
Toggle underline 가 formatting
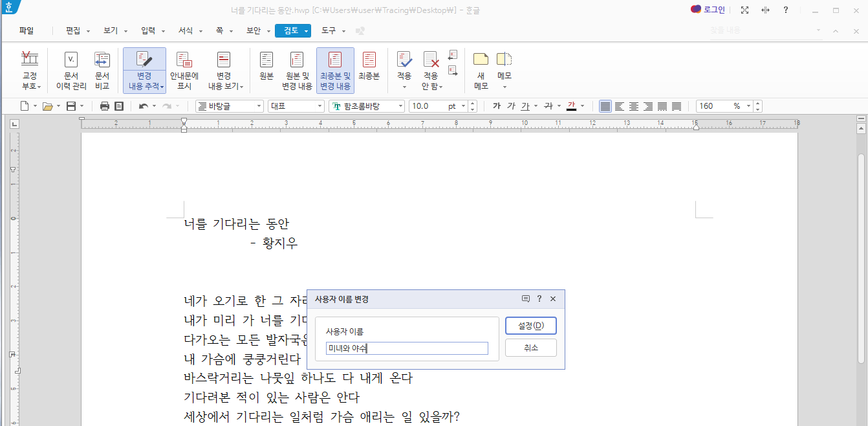click(x=525, y=106)
